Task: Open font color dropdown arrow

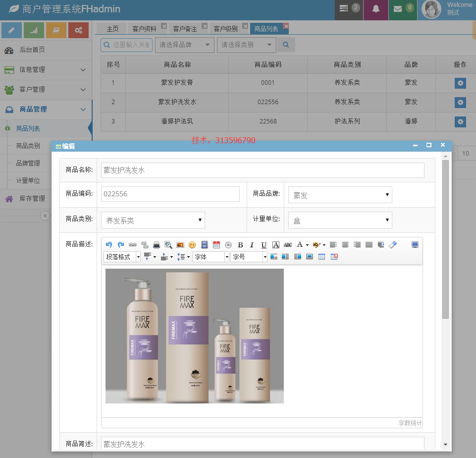Action: click(x=307, y=245)
